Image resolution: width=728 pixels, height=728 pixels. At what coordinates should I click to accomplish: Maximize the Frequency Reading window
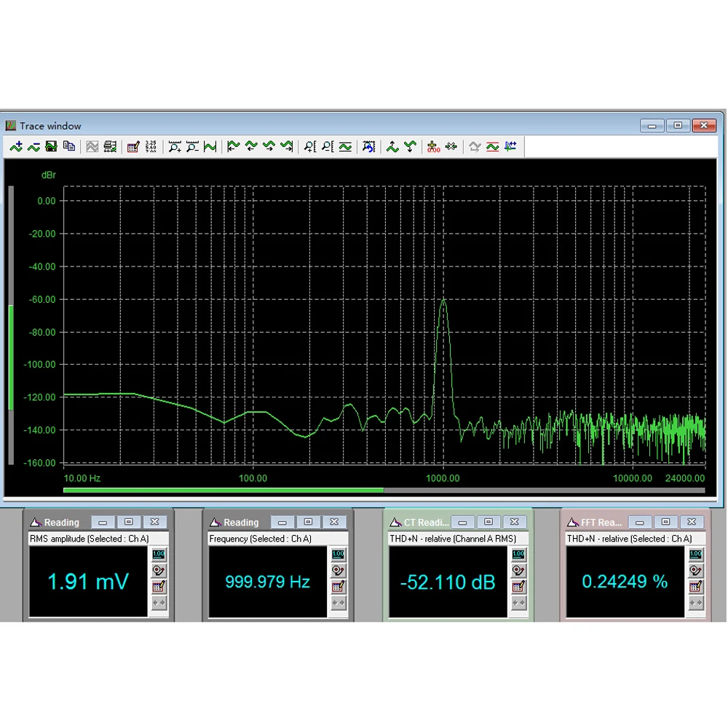click(x=308, y=522)
